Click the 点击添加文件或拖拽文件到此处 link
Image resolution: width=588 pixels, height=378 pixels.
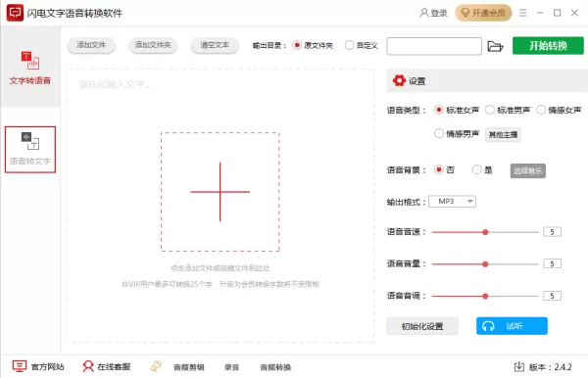click(220, 268)
